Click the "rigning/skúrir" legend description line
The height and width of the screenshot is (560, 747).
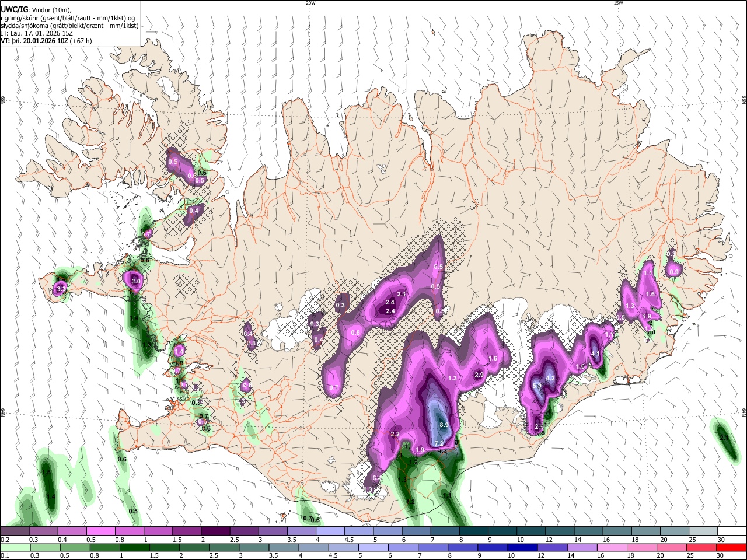[x=68, y=18]
